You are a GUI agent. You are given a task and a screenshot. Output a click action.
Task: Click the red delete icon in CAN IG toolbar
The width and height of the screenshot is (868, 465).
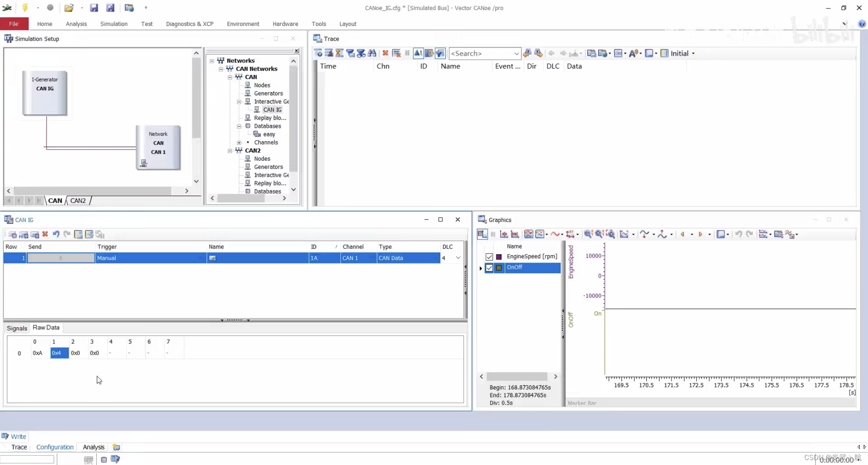click(45, 234)
